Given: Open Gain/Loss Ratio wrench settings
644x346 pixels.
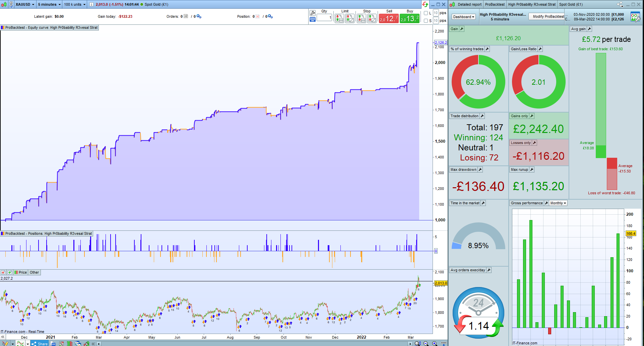Looking at the screenshot, I should [x=540, y=49].
